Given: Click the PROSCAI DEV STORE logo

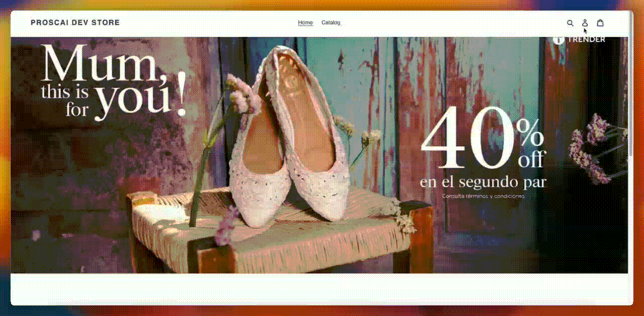Looking at the screenshot, I should (x=75, y=23).
